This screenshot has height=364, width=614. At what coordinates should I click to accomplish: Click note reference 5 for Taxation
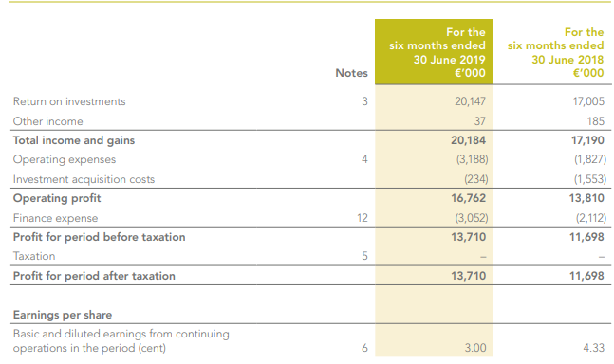pyautogui.click(x=364, y=256)
